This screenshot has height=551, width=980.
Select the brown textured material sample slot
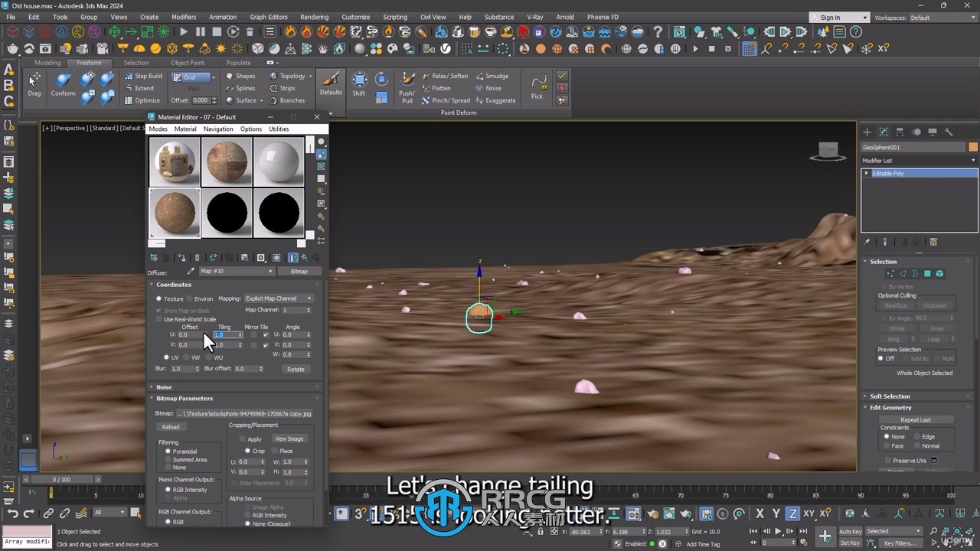(x=175, y=214)
